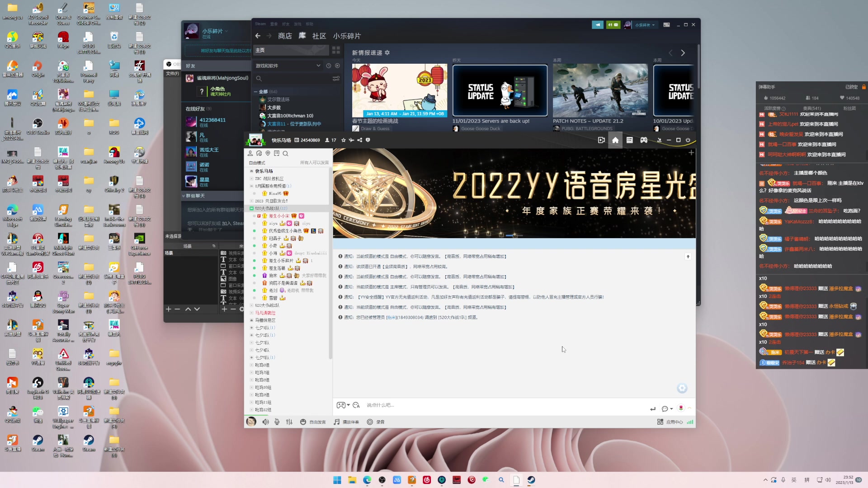Toggle Steam library recent clock filter icon
This screenshot has height=488, width=868.
[x=329, y=66]
